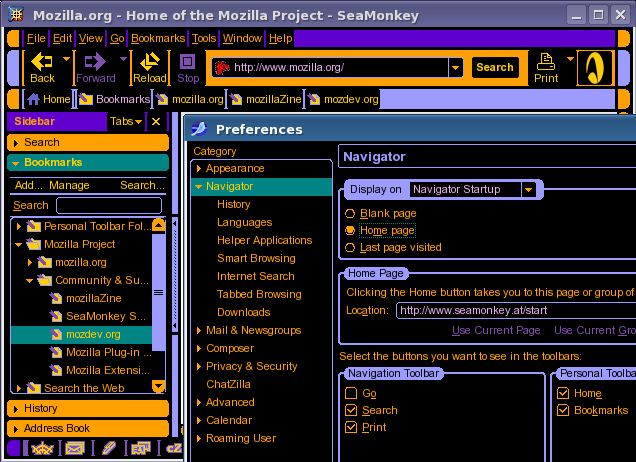This screenshot has width=636, height=462.
Task: Open Navigator component from status bar icon
Action: pos(42,448)
